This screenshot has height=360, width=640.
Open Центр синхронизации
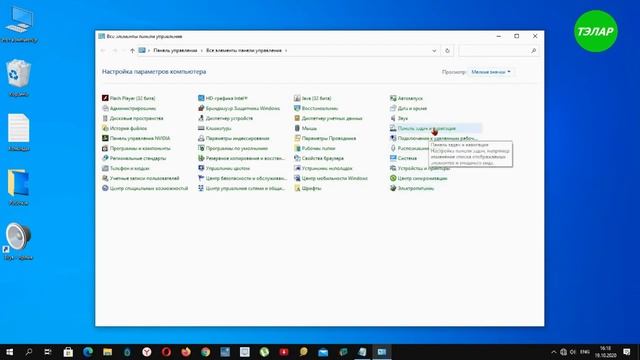(x=419, y=178)
